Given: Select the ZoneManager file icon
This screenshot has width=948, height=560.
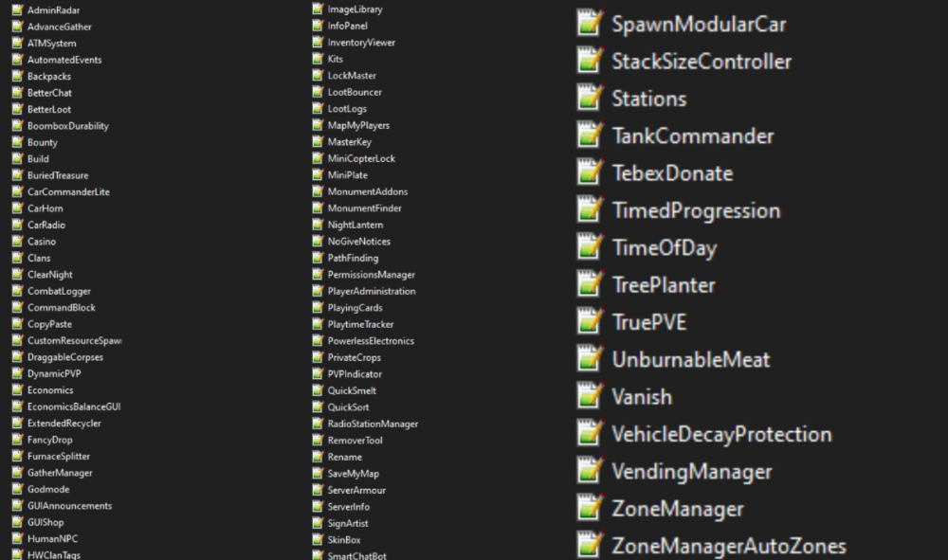Looking at the screenshot, I should tap(589, 509).
